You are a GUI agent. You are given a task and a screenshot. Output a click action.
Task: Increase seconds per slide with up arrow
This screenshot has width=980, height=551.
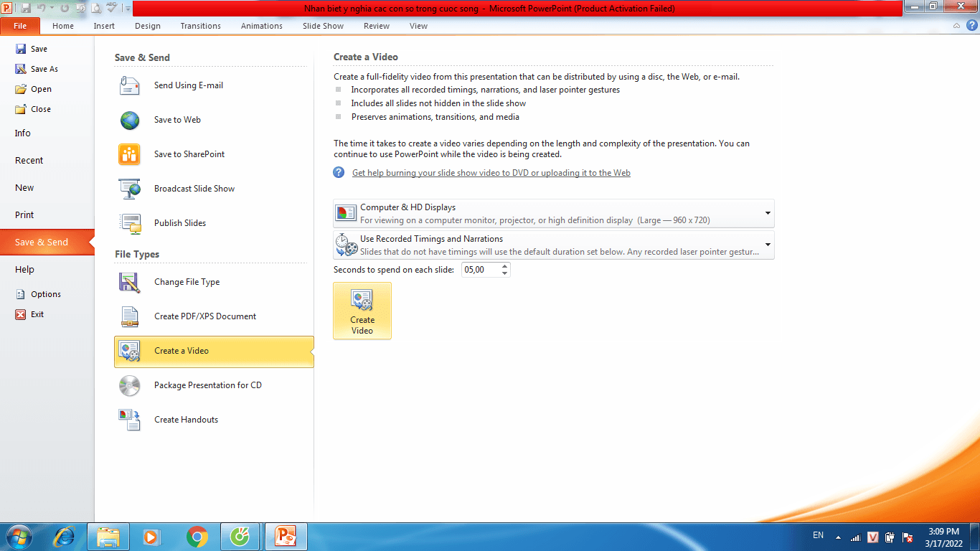(x=505, y=266)
